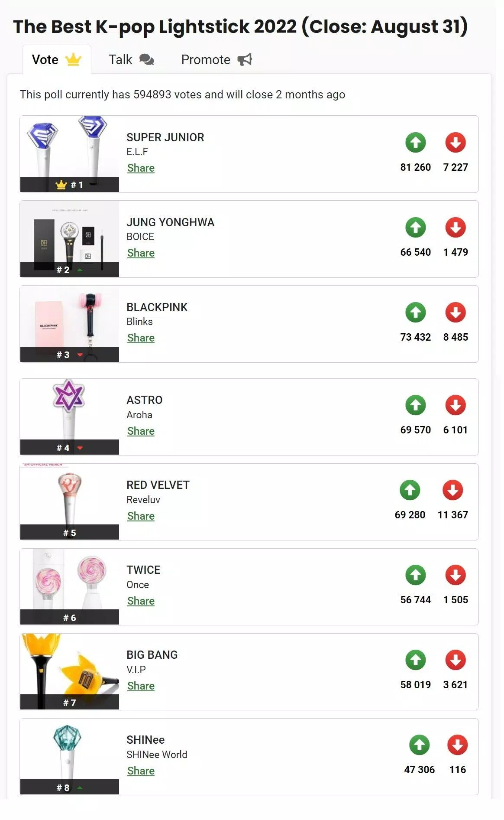Downvote the BLACKPINK lightstick
The height and width of the screenshot is (820, 504).
[456, 313]
